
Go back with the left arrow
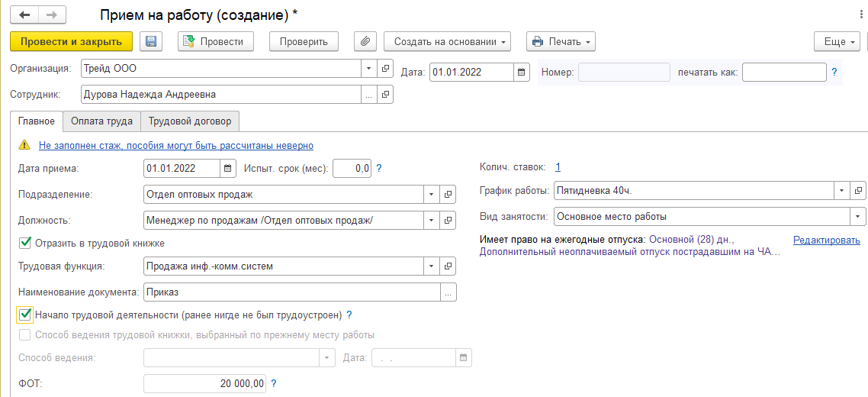(x=24, y=15)
